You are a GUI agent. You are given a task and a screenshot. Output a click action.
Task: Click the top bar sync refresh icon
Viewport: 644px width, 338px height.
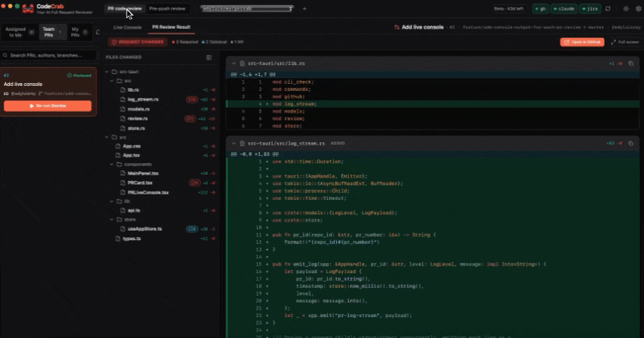(x=608, y=8)
